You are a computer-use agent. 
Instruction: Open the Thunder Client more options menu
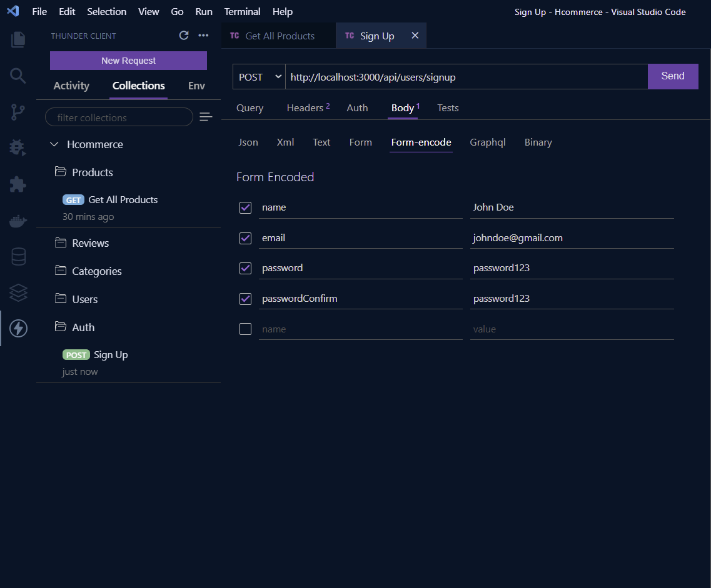tap(203, 36)
